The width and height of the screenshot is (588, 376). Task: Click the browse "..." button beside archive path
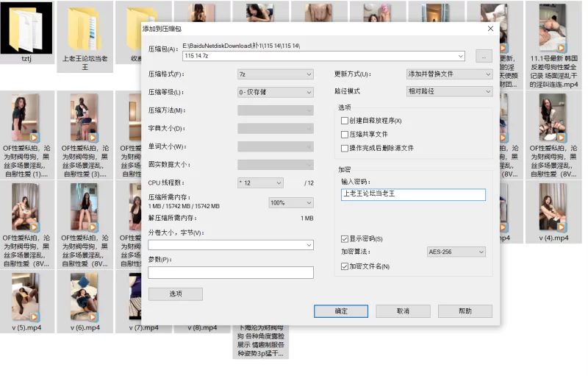[483, 56]
